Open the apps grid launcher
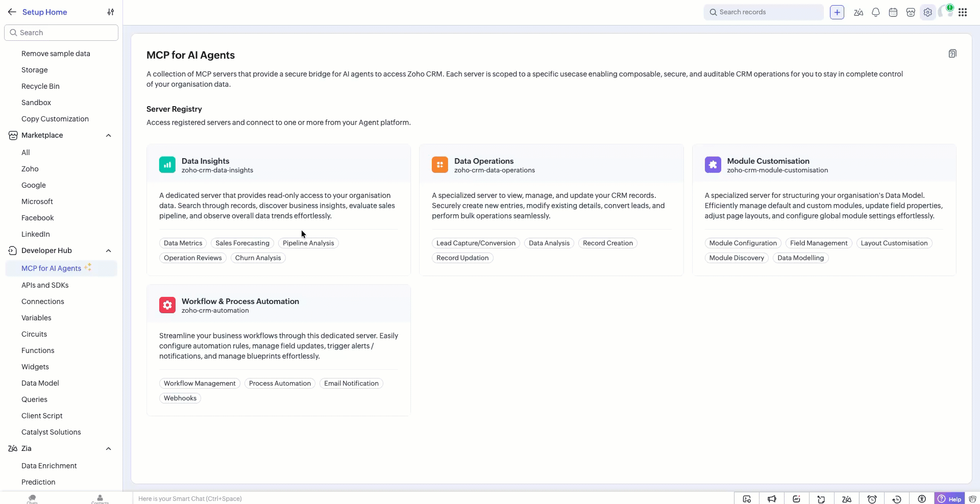 pyautogui.click(x=963, y=12)
